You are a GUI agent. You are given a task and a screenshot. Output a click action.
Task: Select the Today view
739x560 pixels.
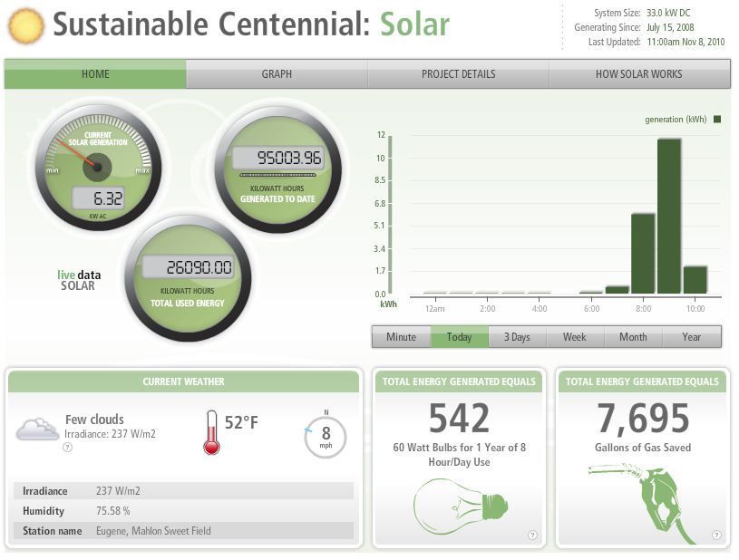tap(459, 336)
